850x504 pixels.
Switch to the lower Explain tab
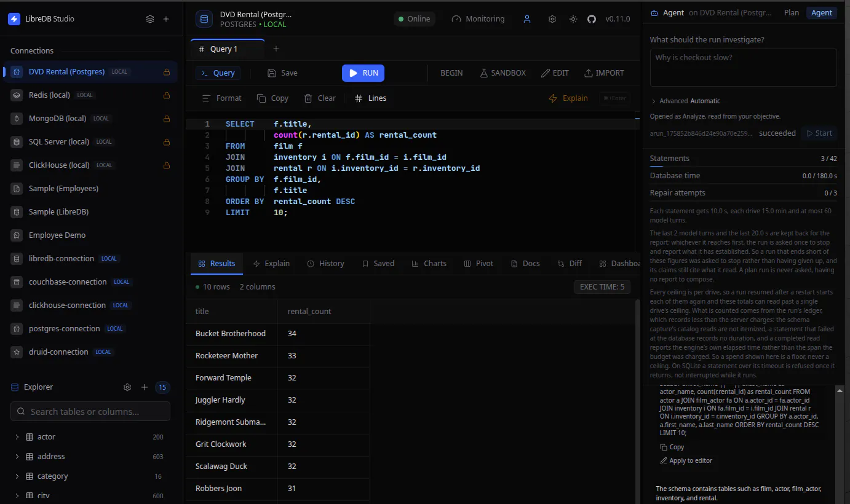click(x=271, y=264)
